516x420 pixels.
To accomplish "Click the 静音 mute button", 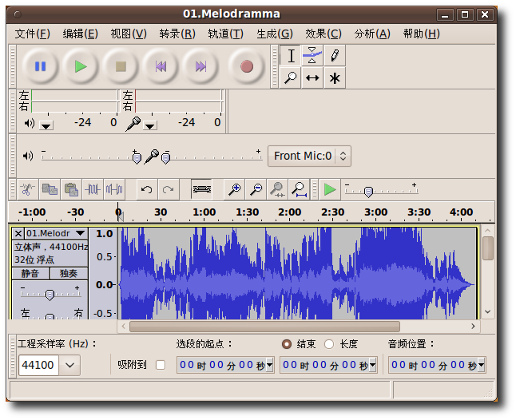I will pos(30,273).
